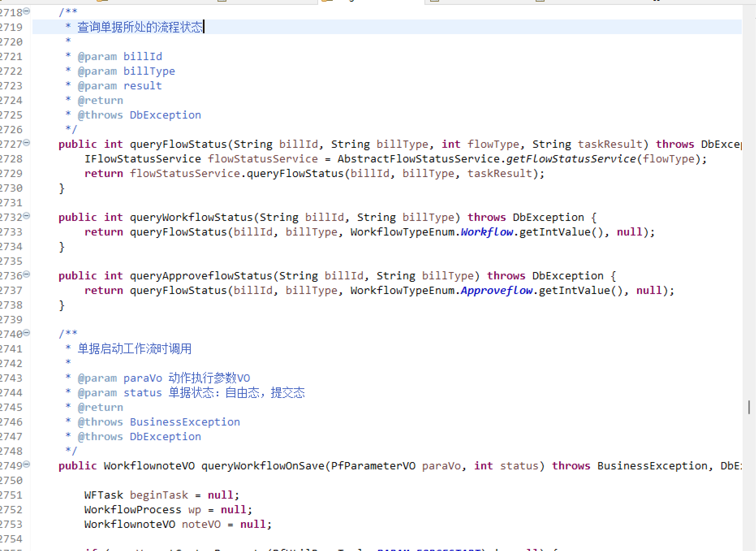Image resolution: width=756 pixels, height=551 pixels.
Task: Click the 'beginTask' variable declaration
Action: coord(159,495)
